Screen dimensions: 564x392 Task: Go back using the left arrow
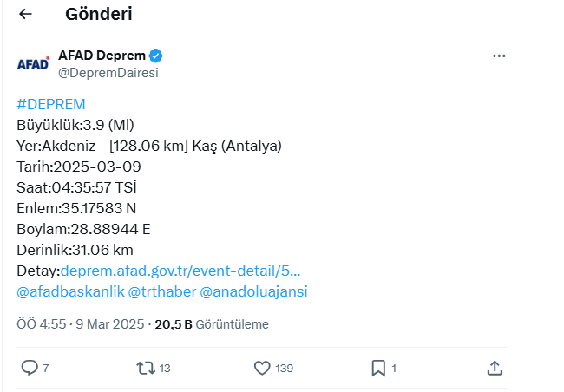click(x=25, y=14)
